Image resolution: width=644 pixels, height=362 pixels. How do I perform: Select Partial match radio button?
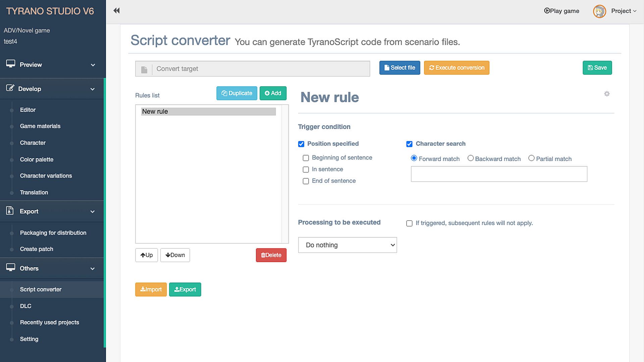(x=531, y=158)
